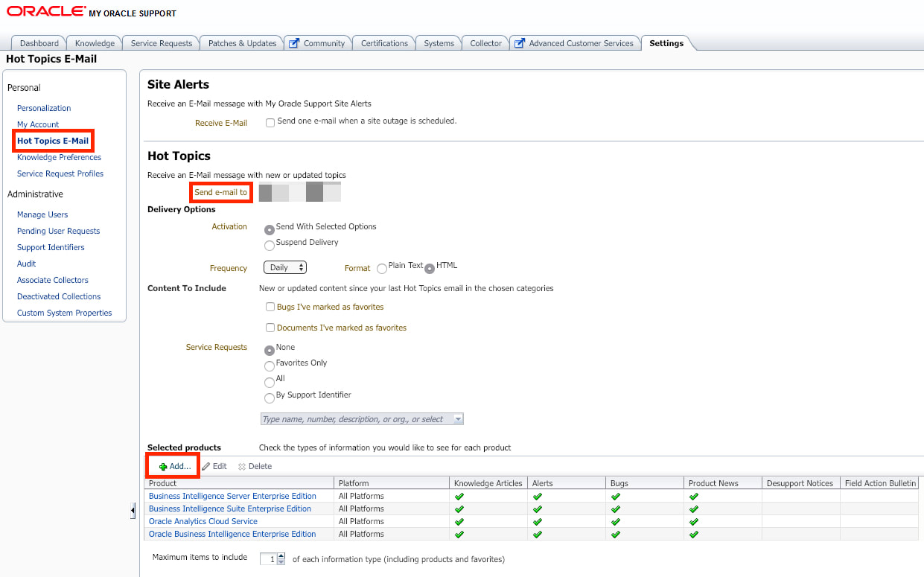924x577 pixels.
Task: Collapse the left sidebar with the splitter arrow
Action: pyautogui.click(x=133, y=511)
